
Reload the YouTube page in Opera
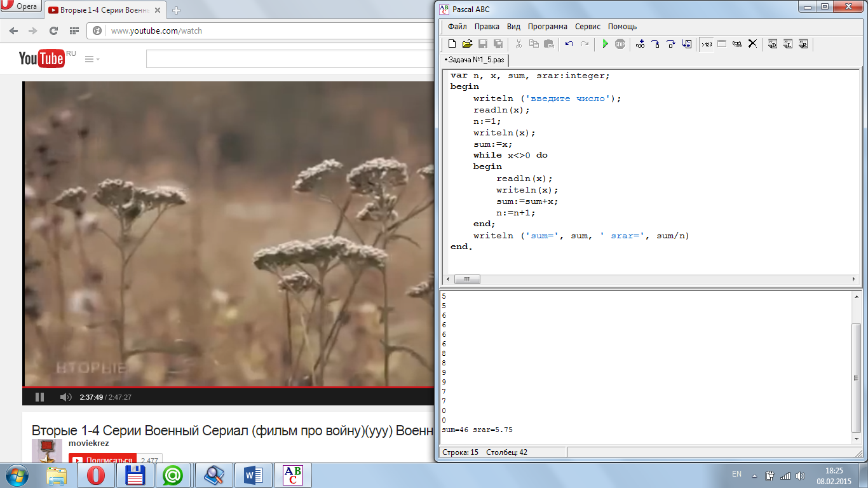(53, 30)
